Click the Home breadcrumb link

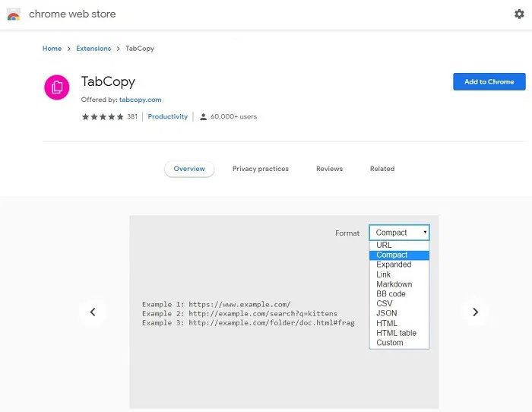click(x=52, y=49)
